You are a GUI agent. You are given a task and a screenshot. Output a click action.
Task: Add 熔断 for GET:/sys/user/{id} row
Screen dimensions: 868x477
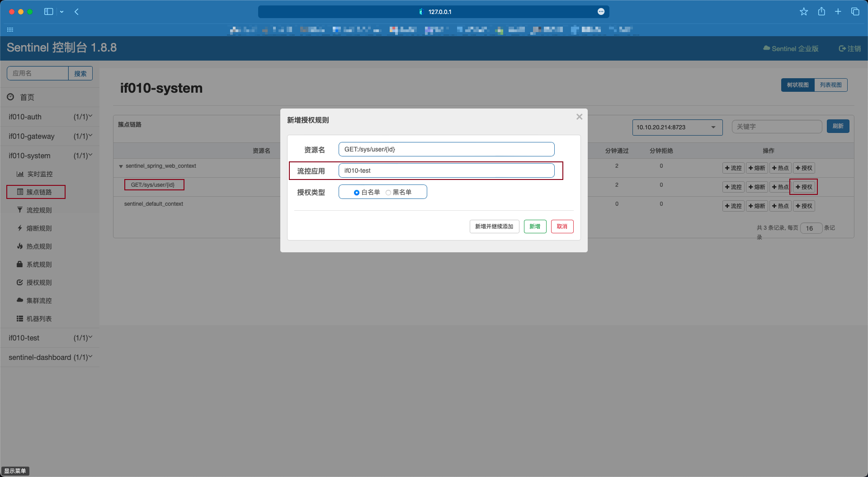[757, 187]
